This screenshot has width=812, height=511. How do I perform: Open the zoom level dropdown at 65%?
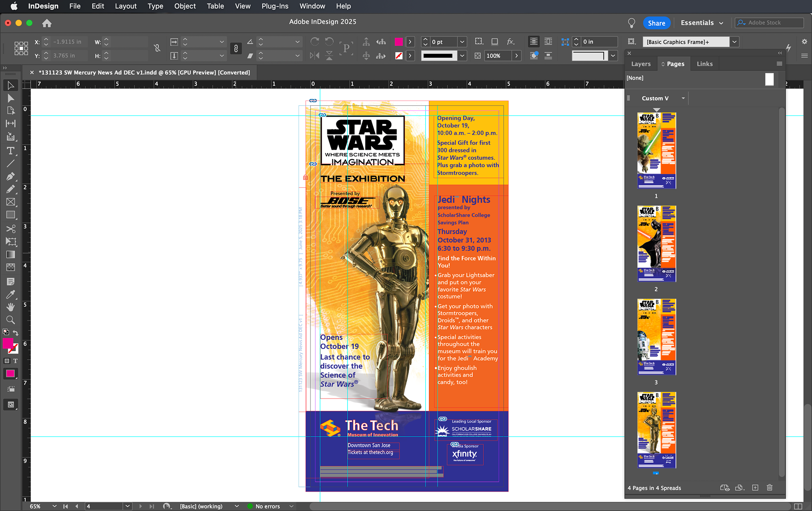point(55,506)
